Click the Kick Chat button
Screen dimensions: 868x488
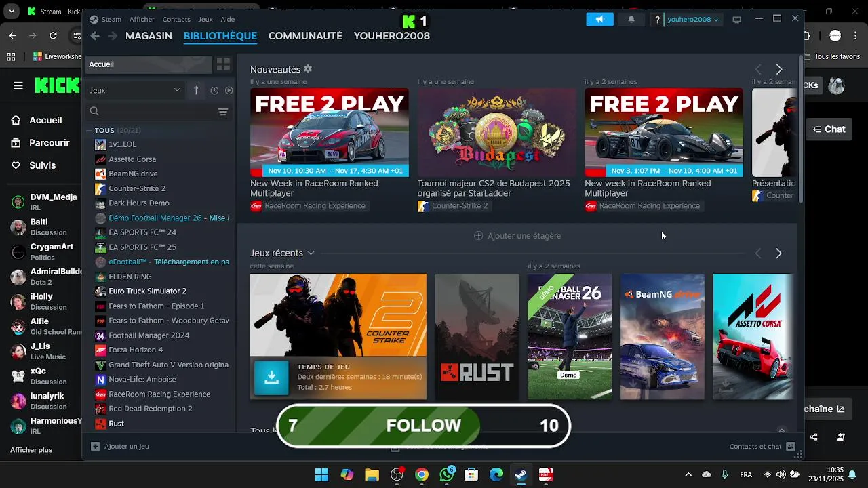[829, 129]
